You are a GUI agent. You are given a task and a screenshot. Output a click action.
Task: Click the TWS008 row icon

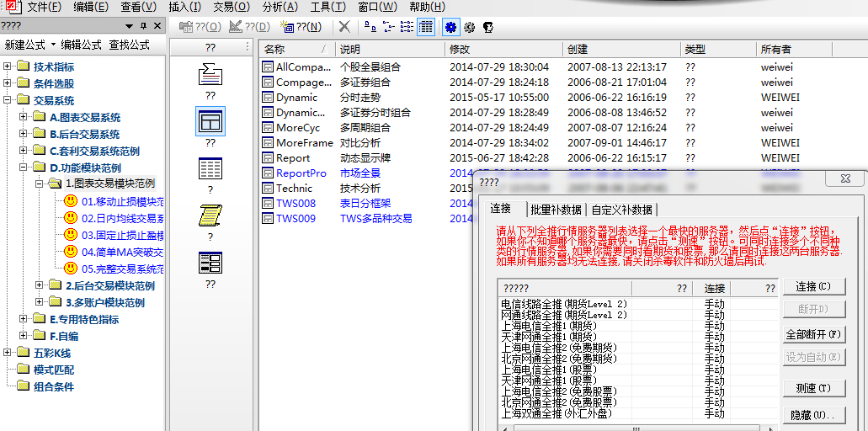click(x=268, y=204)
